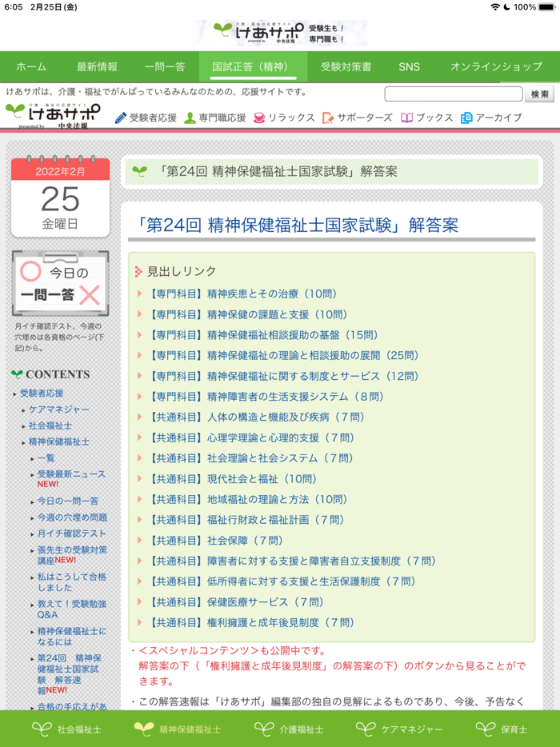Viewport: 560px width, 747px height.
Task: Click the 検索 search button
Action: [539, 94]
